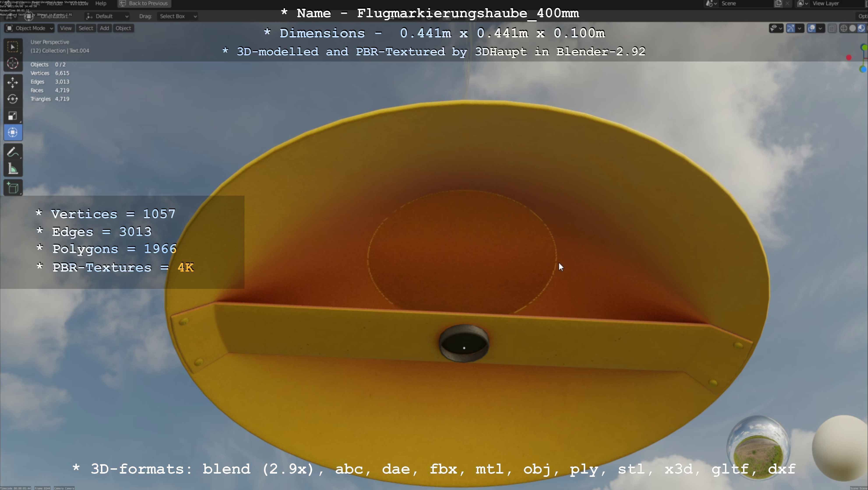This screenshot has width=868, height=490.
Task: Open the Object menu
Action: click(123, 28)
